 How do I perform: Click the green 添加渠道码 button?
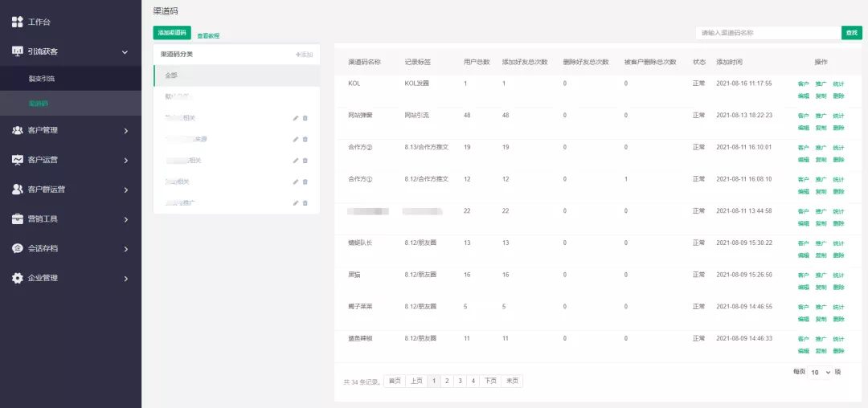(x=172, y=33)
